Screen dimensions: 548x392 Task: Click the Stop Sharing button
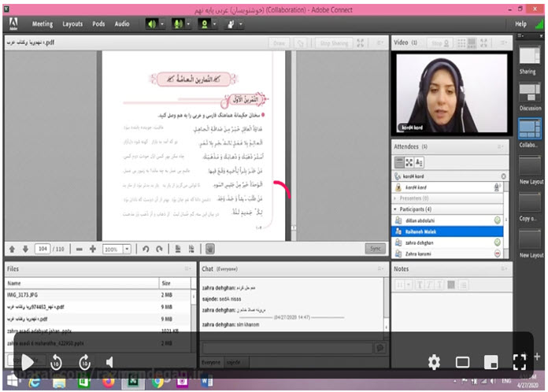(x=334, y=43)
